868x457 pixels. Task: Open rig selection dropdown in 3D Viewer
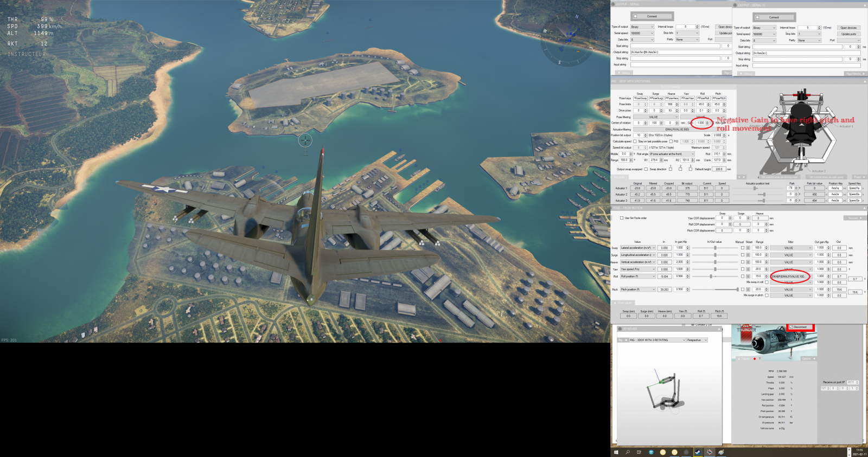coord(657,340)
